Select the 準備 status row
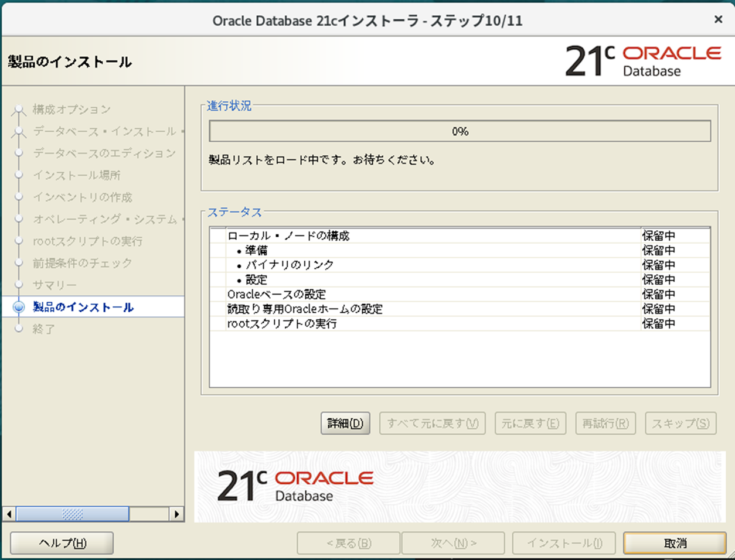This screenshot has width=735, height=560. [460, 250]
